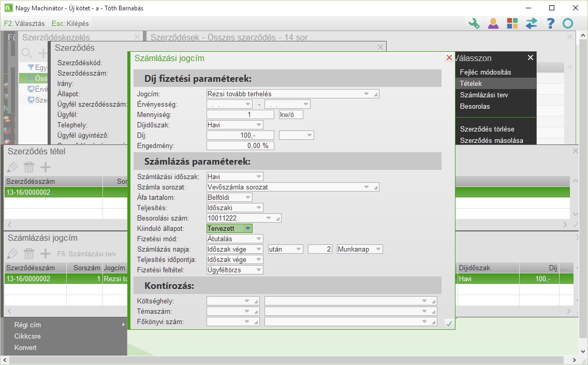
Task: Open the Számlázási időszak dropdown
Action: pyautogui.click(x=259, y=177)
